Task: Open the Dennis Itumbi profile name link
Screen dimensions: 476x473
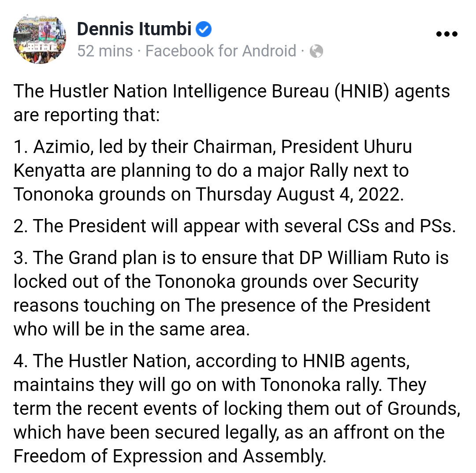Action: (134, 30)
